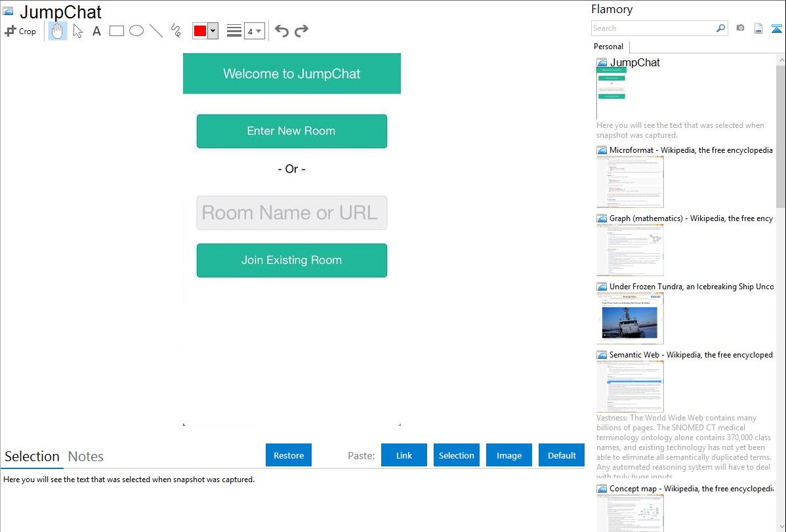Screen dimensions: 786x532
Task: Click the Default paste button
Action: coord(562,455)
